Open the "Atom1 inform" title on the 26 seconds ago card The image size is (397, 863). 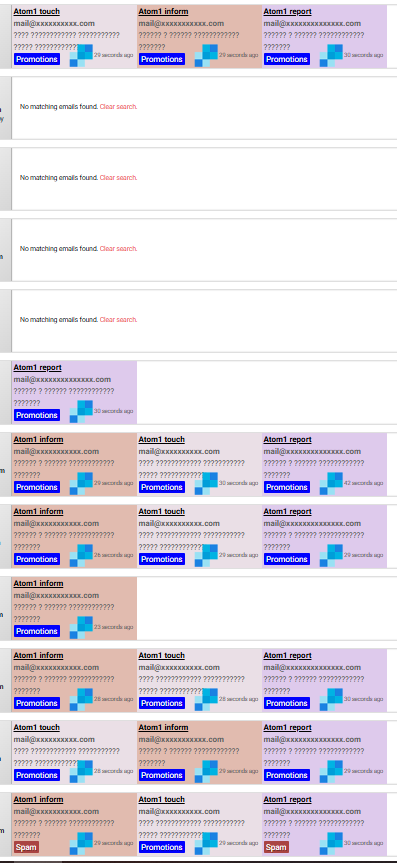pyautogui.click(x=39, y=512)
